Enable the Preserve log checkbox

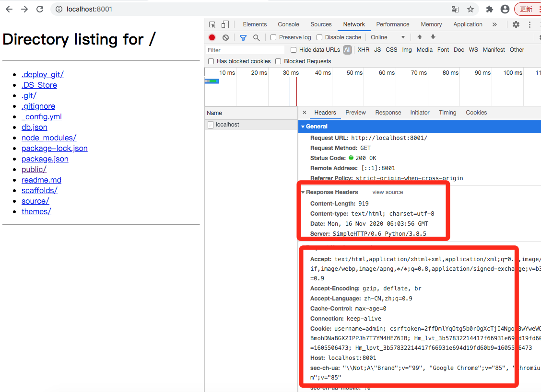[273, 37]
